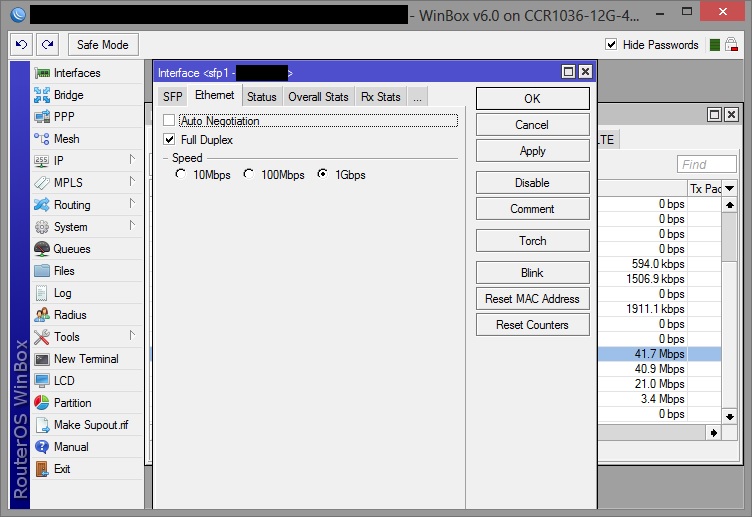The image size is (752, 517).
Task: Expand the MPLS submenu arrow
Action: [x=132, y=182]
